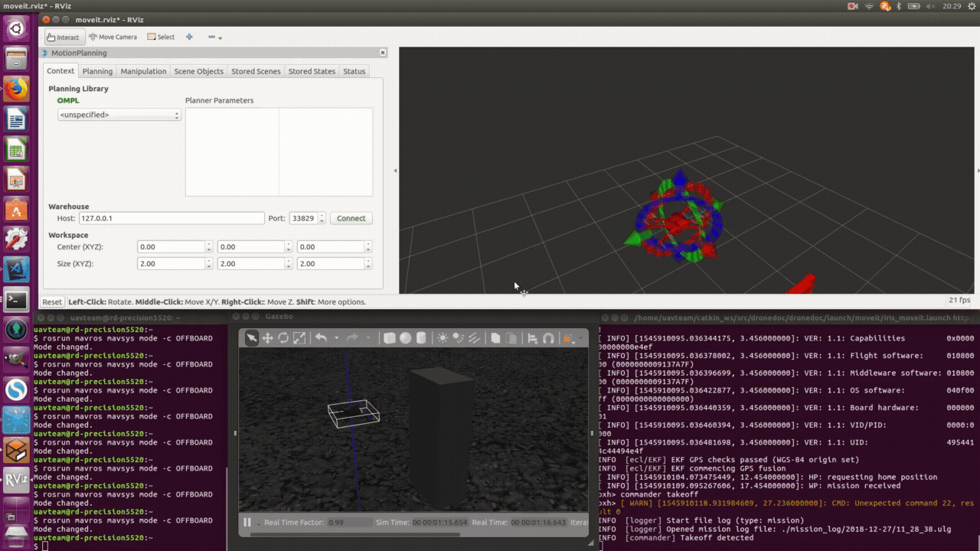The image size is (980, 551).
Task: Open the Gazebo undo history dropdown
Action: pyautogui.click(x=336, y=338)
